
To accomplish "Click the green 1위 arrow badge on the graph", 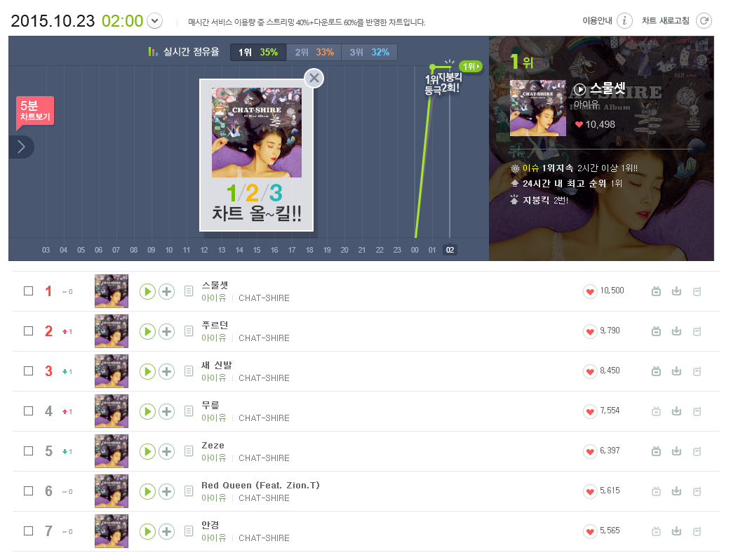I will [471, 66].
